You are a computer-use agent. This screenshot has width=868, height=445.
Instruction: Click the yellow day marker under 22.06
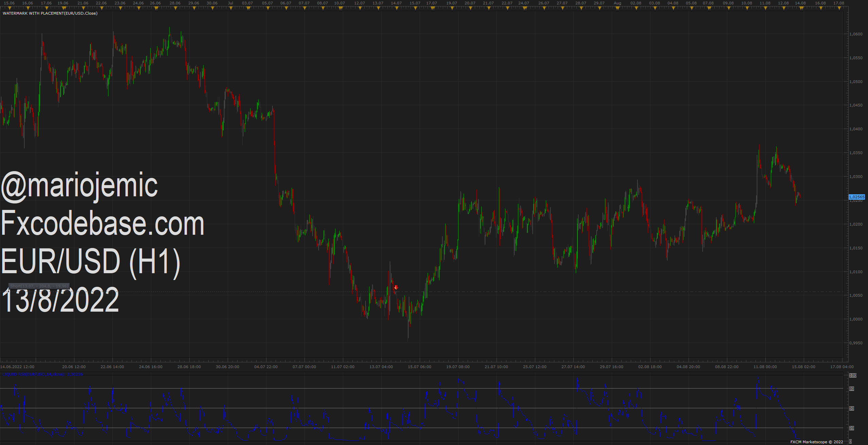(101, 8)
